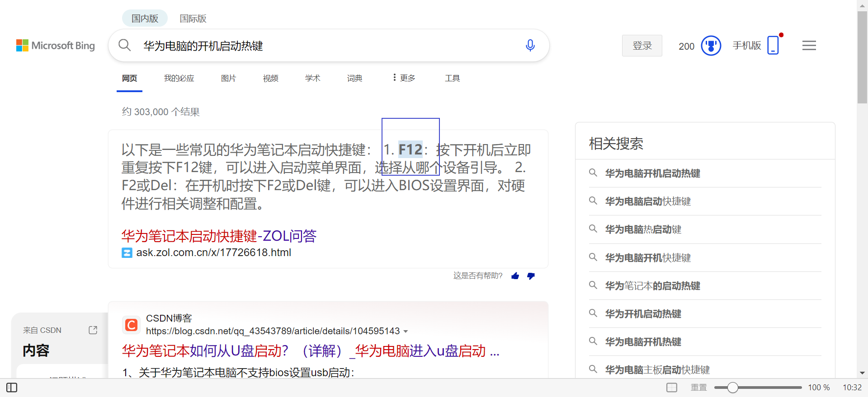Open the 我的必应 tab
The height and width of the screenshot is (397, 868).
coord(179,78)
